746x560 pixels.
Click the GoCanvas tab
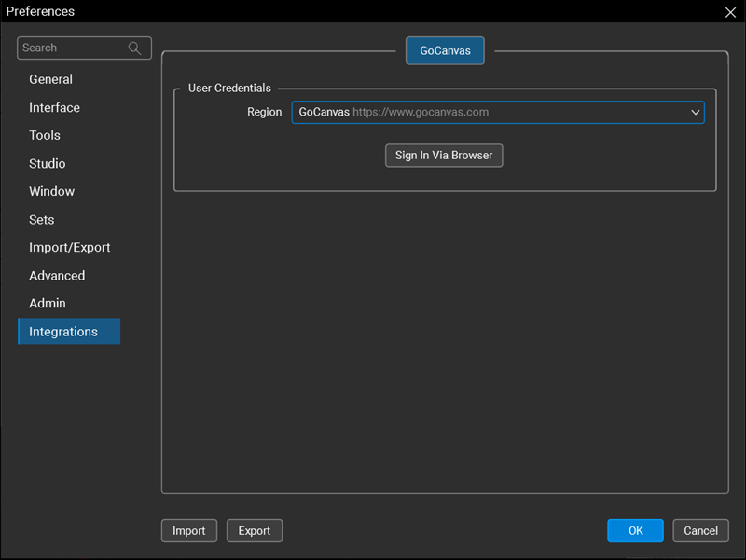point(445,51)
